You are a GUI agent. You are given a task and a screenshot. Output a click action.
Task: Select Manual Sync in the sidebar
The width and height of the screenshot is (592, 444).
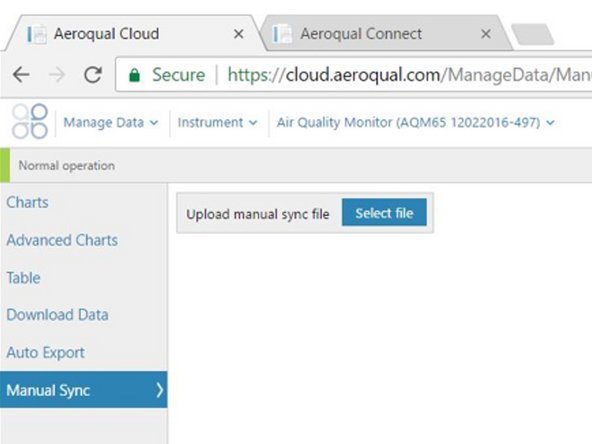click(83, 390)
